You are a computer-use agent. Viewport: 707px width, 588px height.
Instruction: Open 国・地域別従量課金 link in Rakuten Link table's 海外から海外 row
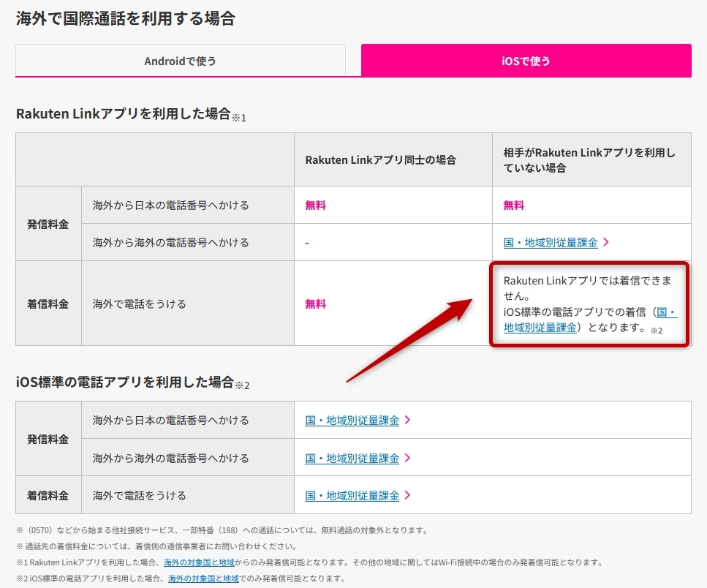(x=550, y=242)
